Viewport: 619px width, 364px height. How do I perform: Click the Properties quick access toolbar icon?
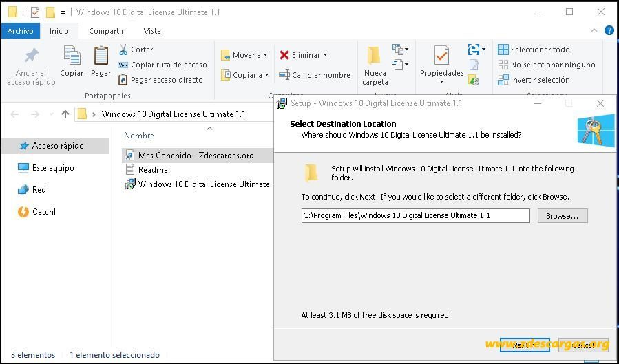click(x=35, y=12)
